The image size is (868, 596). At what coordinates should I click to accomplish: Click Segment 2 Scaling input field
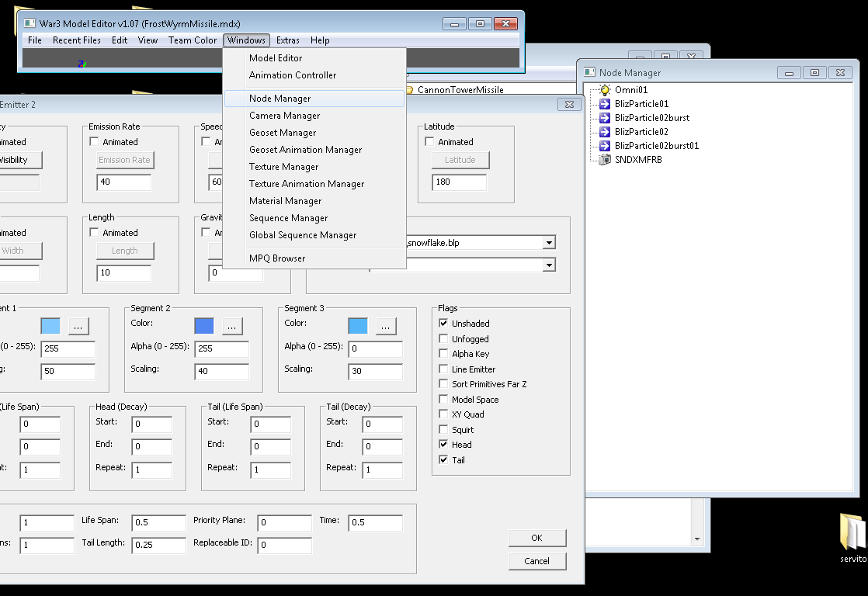221,371
